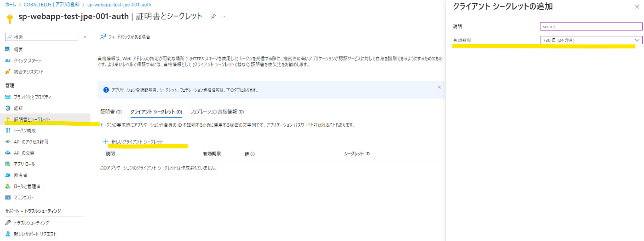644x241 pixels.
Task: Click the 所有者 people icon
Action: coord(7,175)
